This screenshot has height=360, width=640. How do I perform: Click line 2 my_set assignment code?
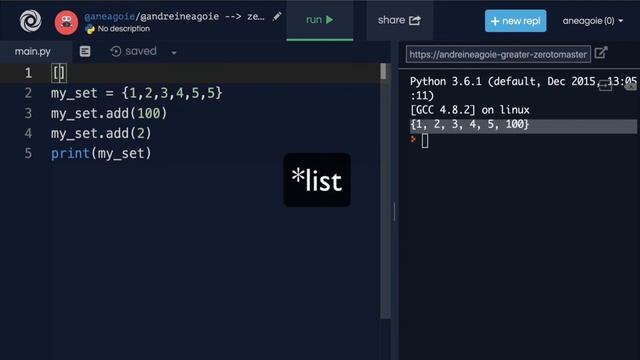pyautogui.click(x=137, y=93)
